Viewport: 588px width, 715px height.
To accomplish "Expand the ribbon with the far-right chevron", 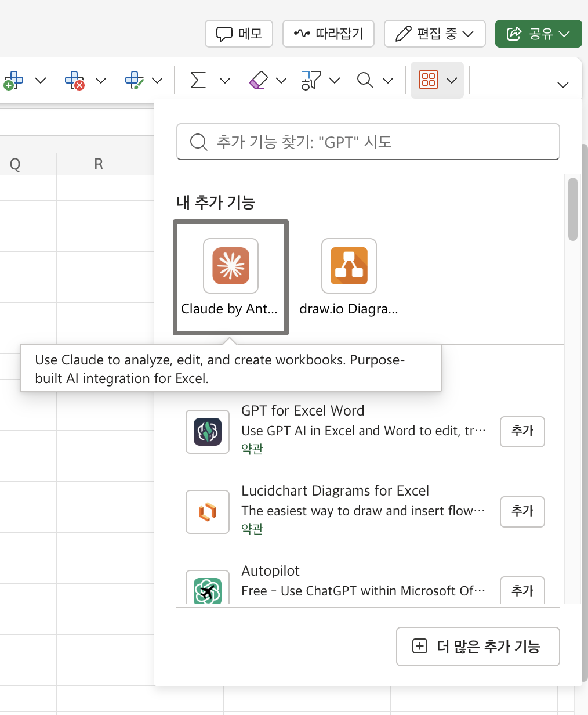I will click(x=562, y=85).
